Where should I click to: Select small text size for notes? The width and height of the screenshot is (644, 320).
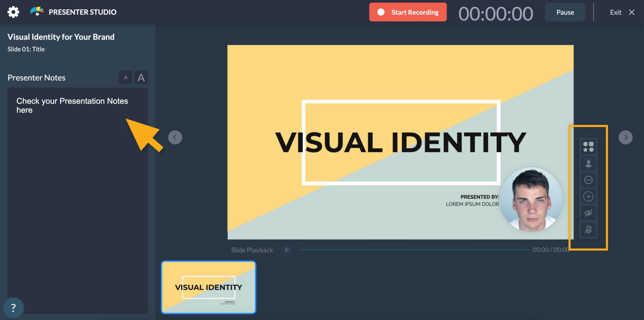(x=125, y=77)
